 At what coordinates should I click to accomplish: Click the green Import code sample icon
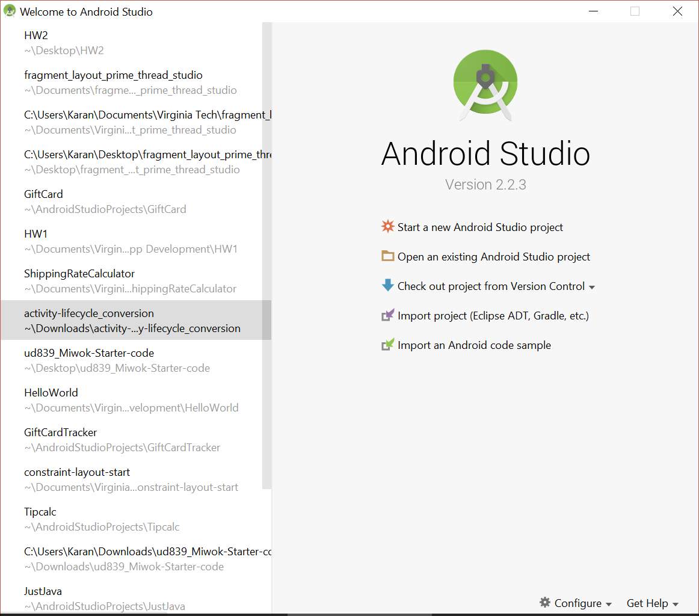[x=388, y=345]
